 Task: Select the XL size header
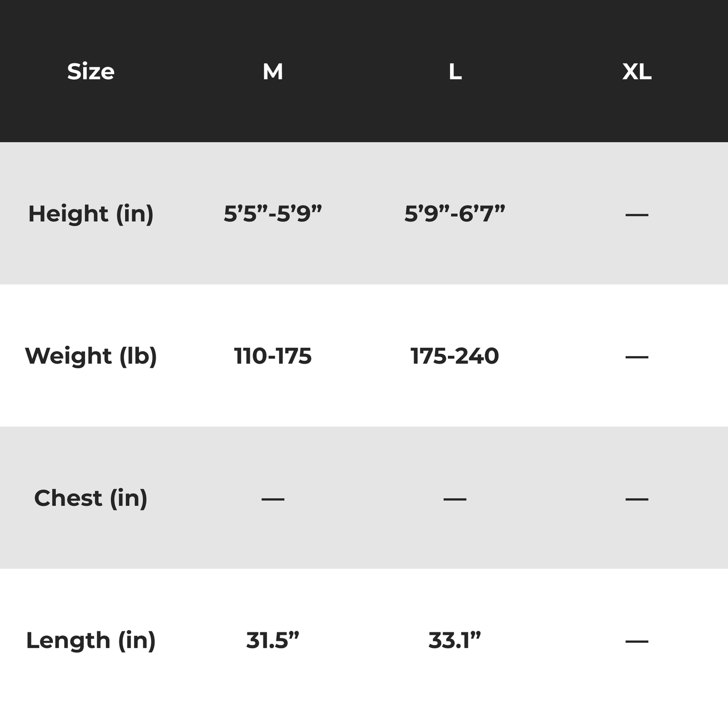(x=637, y=72)
